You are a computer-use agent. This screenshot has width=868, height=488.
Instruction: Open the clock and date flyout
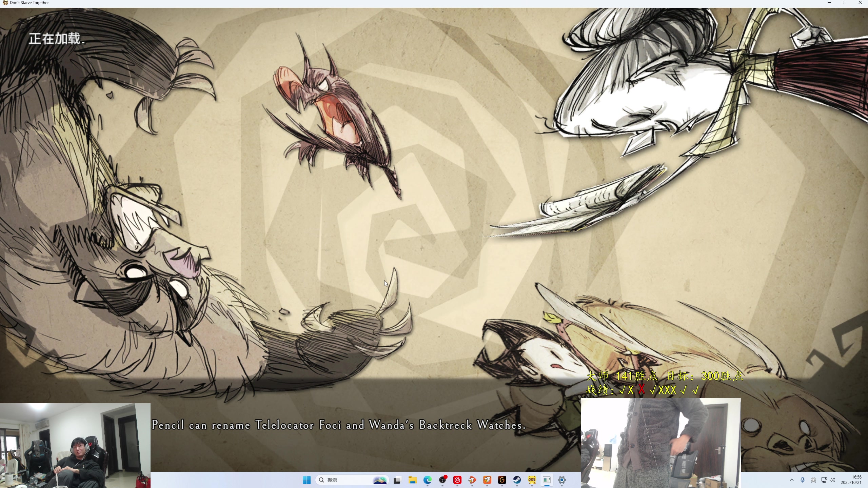click(851, 480)
